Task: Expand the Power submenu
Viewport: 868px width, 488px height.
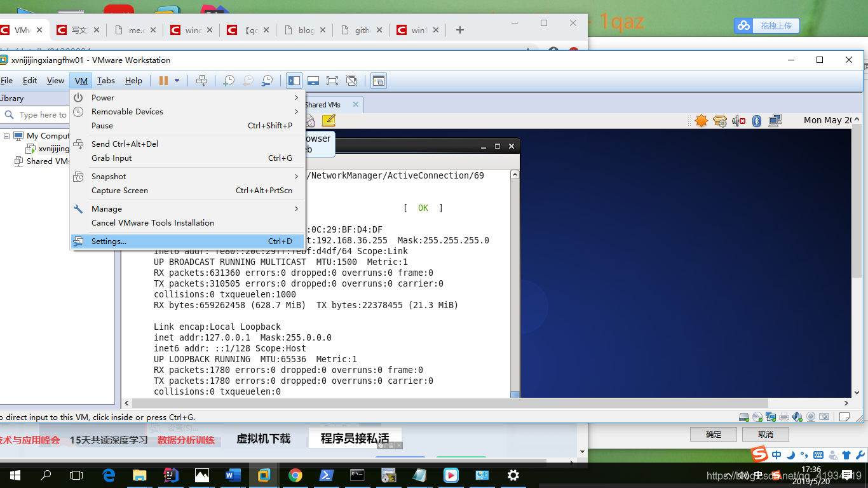Action: point(187,98)
